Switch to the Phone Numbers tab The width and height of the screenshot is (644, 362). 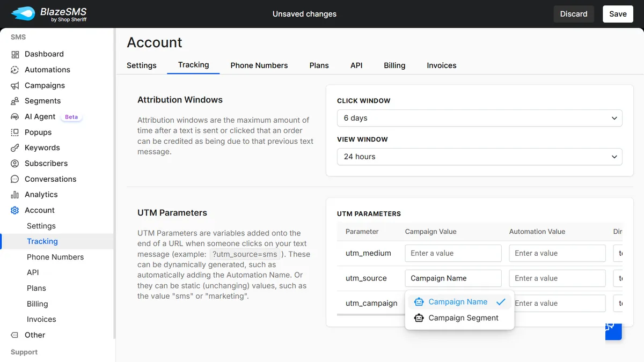tap(259, 65)
